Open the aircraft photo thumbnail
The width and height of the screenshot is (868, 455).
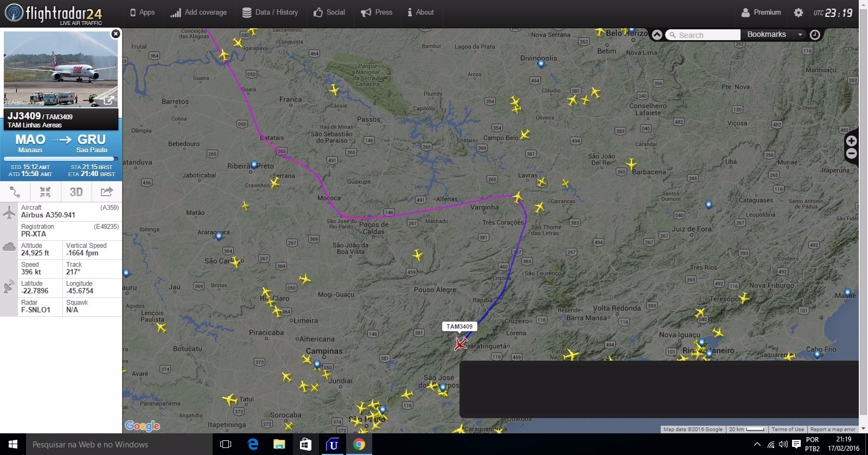pos(61,69)
